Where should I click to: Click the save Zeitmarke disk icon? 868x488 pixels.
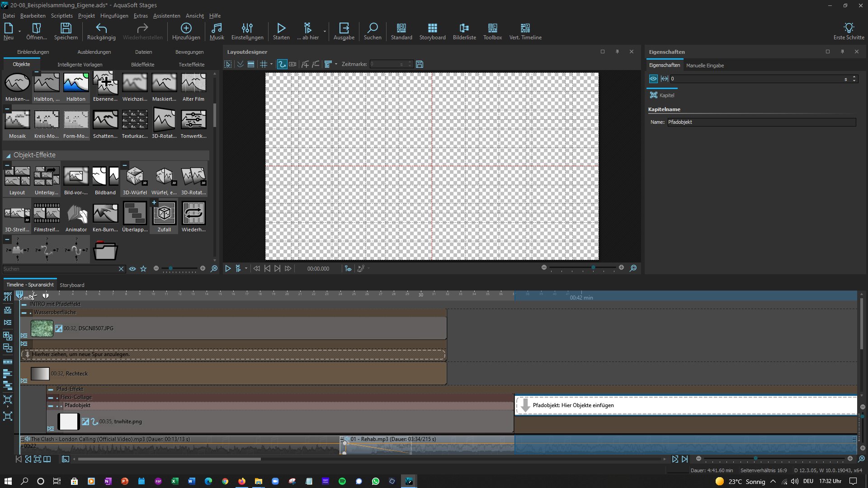point(420,64)
